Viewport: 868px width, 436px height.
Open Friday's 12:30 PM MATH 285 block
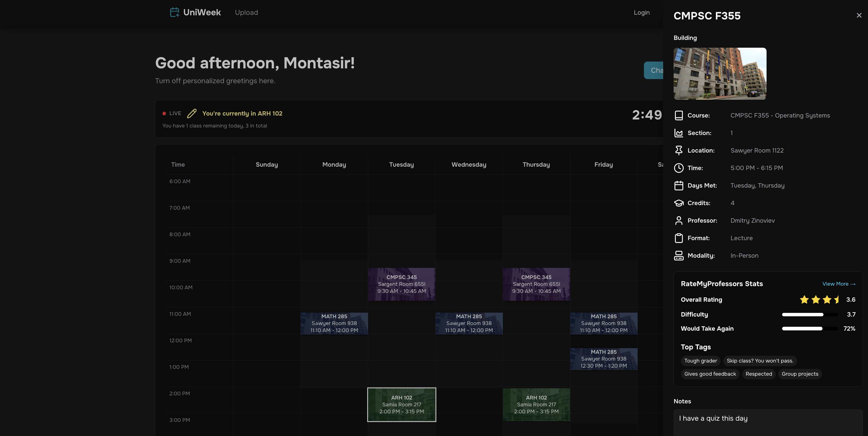(x=604, y=359)
